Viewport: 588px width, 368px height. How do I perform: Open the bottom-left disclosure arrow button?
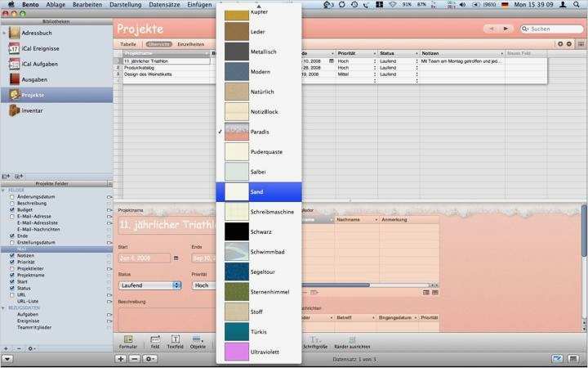pos(7,359)
